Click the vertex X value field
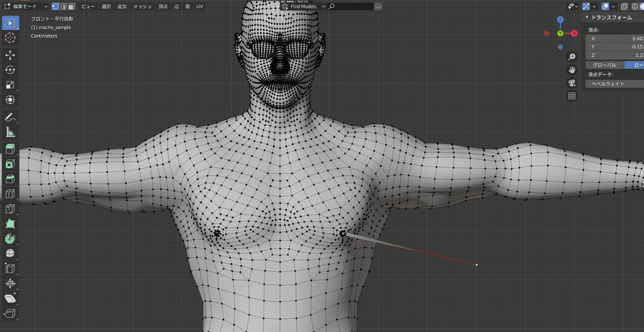Image resolution: width=644 pixels, height=332 pixels. coord(614,39)
